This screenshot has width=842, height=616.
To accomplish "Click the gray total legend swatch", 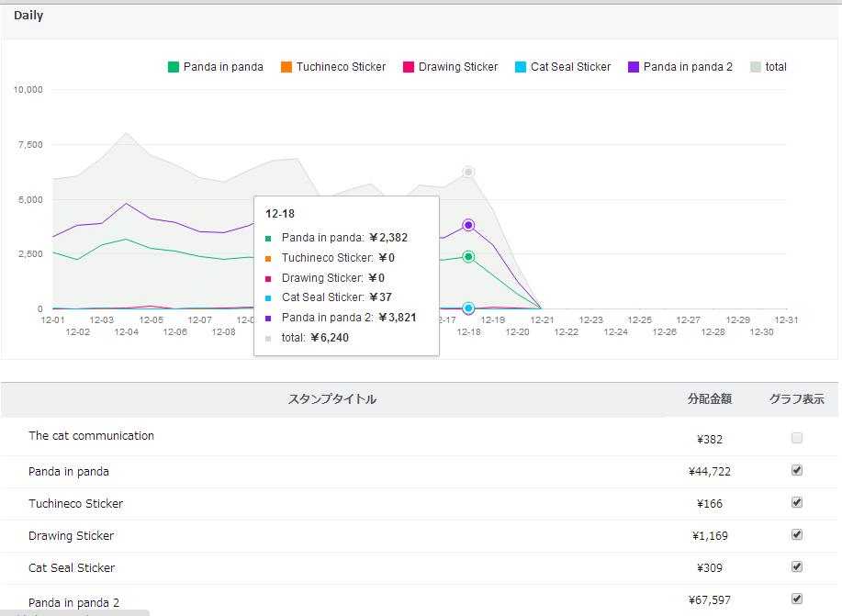I will (755, 67).
